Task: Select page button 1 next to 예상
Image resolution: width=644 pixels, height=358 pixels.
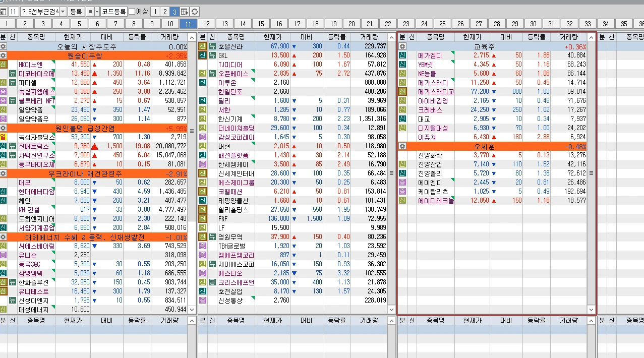Action: tap(155, 11)
